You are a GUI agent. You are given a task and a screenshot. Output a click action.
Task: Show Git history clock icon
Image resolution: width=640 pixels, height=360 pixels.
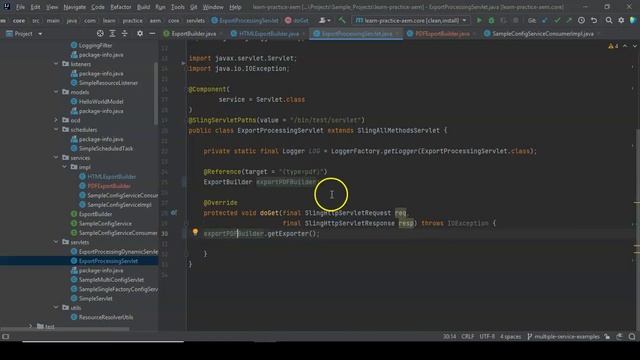[x=581, y=20]
